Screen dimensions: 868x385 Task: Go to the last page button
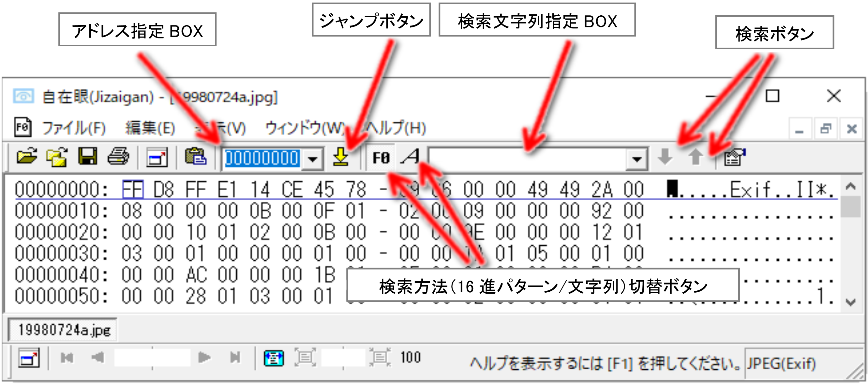coord(235,358)
